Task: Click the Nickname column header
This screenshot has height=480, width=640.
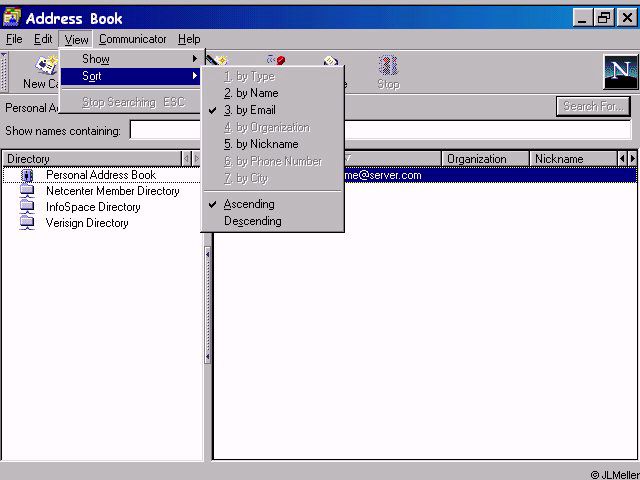Action: (x=573, y=159)
